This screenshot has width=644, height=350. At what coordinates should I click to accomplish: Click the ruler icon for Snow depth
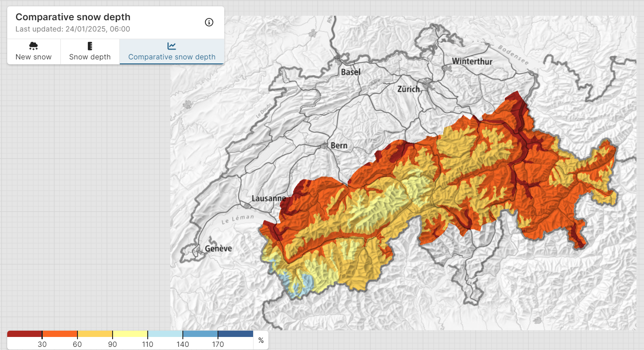pos(90,46)
